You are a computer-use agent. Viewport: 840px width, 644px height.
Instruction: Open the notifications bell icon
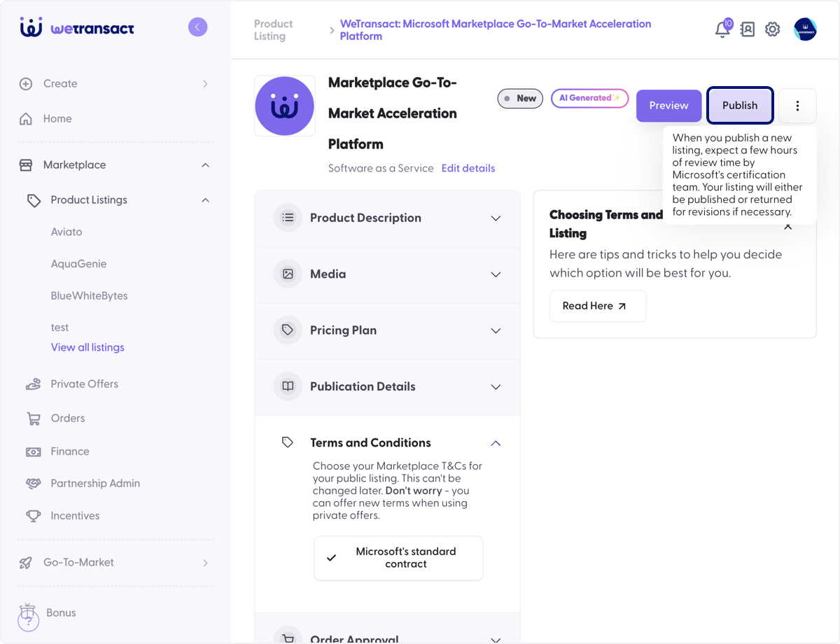point(722,29)
